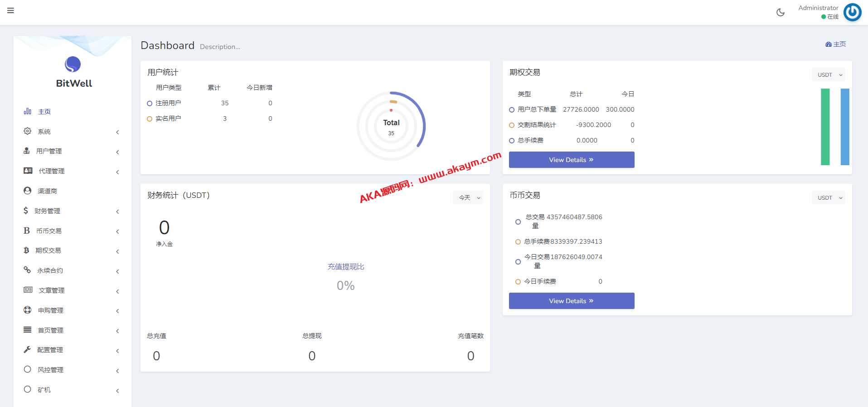Click the dollar icon for 财务管理

(x=26, y=211)
